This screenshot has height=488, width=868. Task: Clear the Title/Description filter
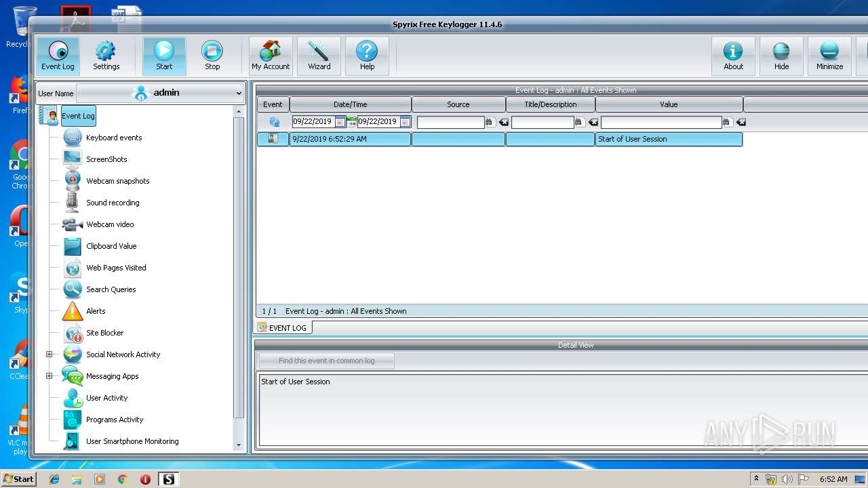593,122
